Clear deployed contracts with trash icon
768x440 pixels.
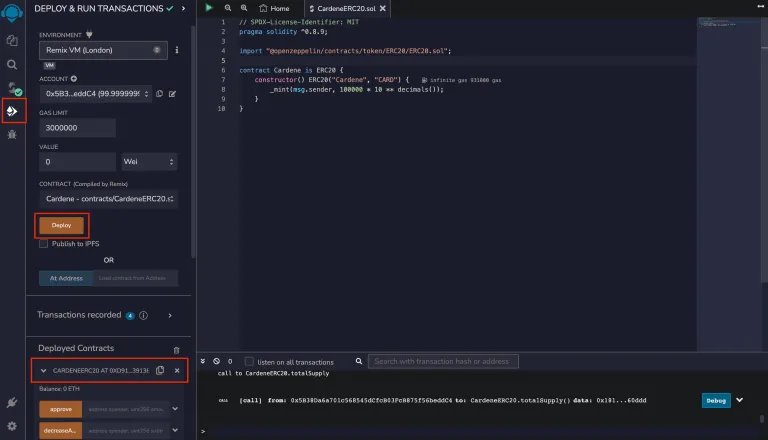pos(176,350)
